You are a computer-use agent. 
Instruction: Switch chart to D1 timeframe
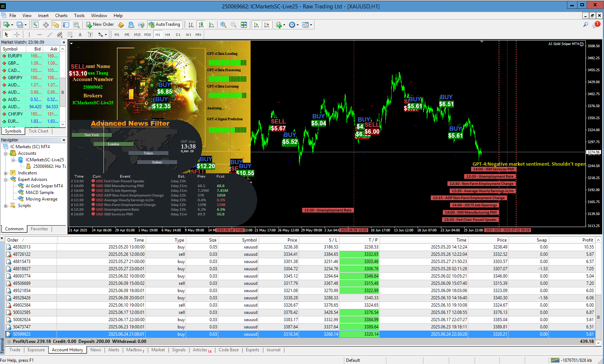(178, 35)
